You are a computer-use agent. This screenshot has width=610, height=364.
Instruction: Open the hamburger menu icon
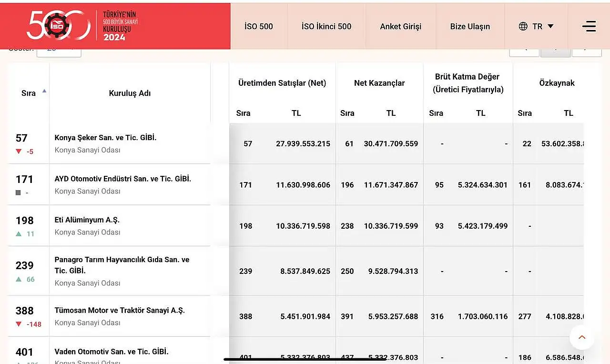point(589,26)
